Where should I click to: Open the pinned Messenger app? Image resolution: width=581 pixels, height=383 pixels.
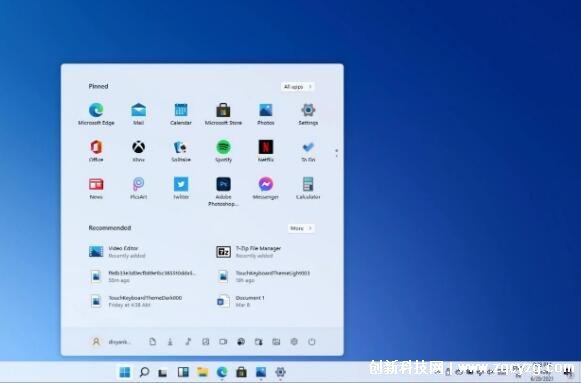266,188
